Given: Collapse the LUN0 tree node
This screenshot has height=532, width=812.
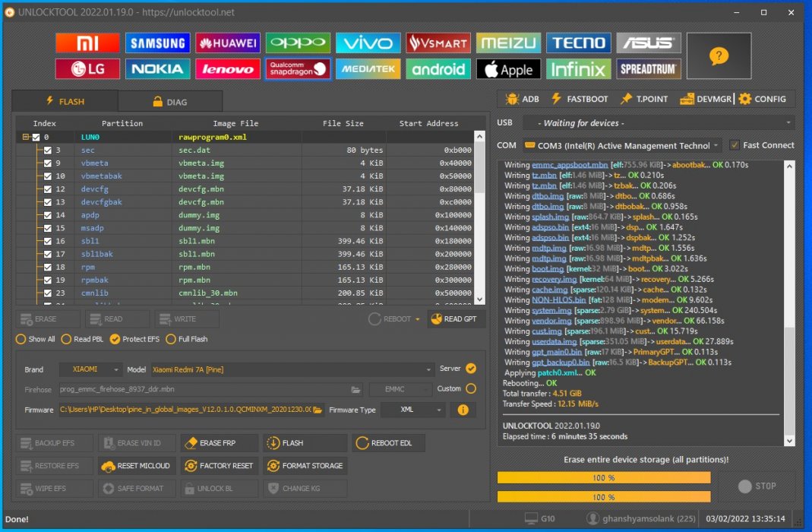Looking at the screenshot, I should click(25, 138).
